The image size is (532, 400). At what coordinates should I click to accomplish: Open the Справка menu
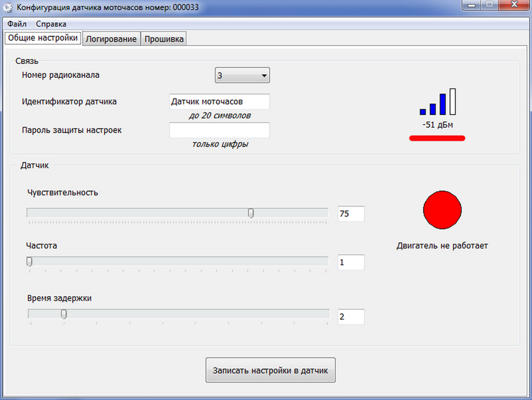pos(51,24)
